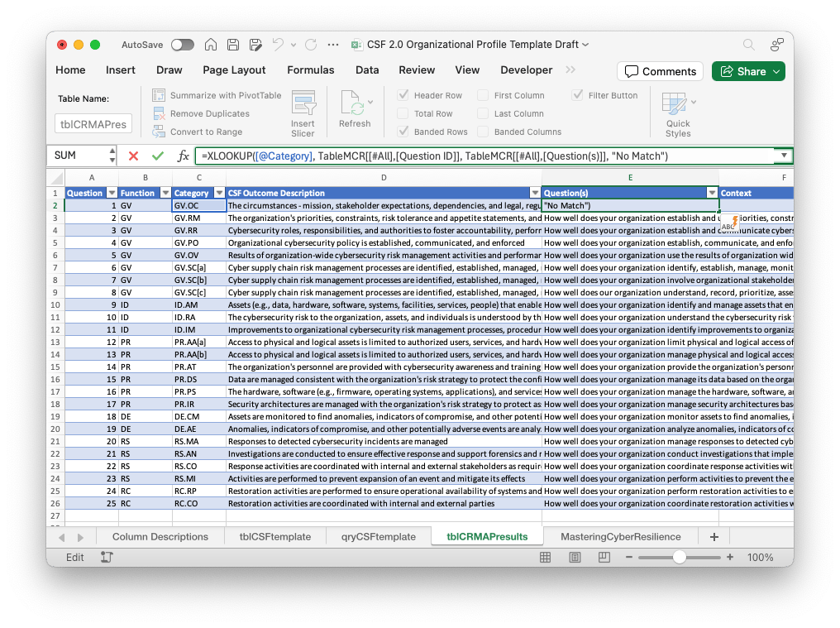Open the Share button dropdown arrow
Image resolution: width=840 pixels, height=628 pixels.
click(x=776, y=71)
